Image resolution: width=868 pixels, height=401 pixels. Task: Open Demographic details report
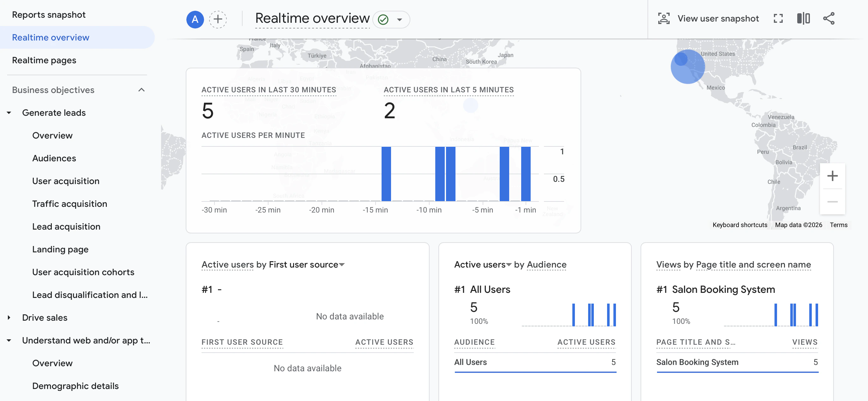(75, 386)
